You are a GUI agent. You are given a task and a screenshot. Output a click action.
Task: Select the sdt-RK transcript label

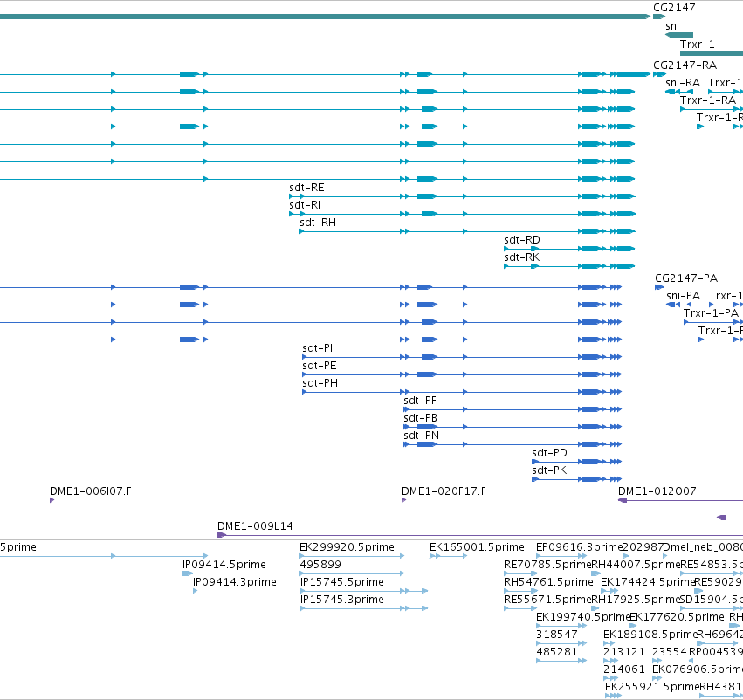tap(521, 257)
